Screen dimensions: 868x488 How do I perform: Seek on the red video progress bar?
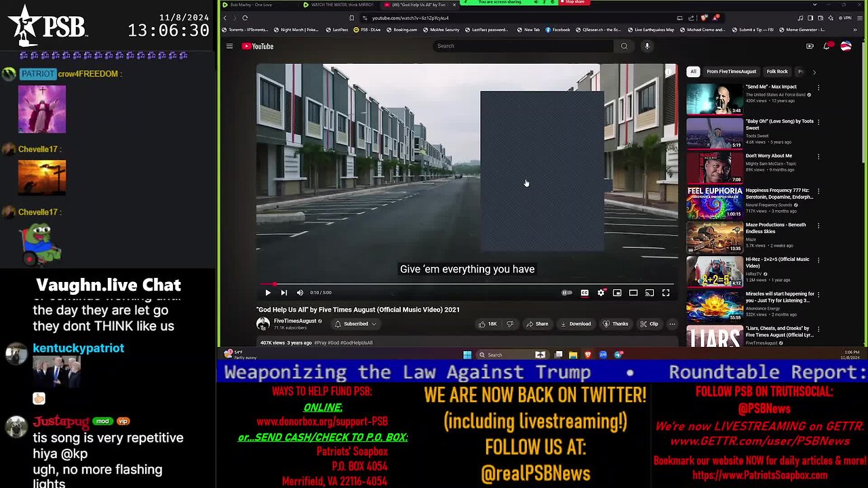[x=467, y=284]
